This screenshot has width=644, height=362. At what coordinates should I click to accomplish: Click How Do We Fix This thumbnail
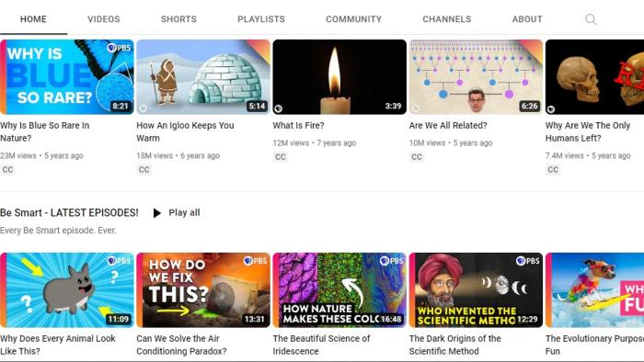point(203,290)
